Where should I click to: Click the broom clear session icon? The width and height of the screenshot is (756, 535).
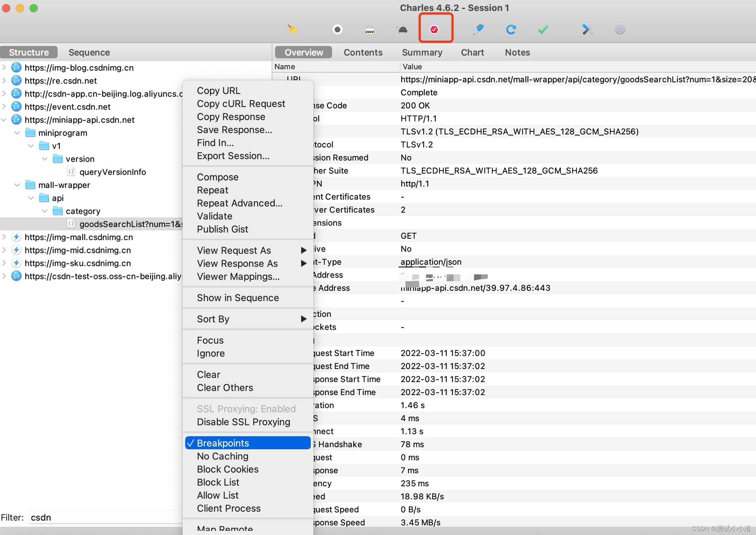292,29
